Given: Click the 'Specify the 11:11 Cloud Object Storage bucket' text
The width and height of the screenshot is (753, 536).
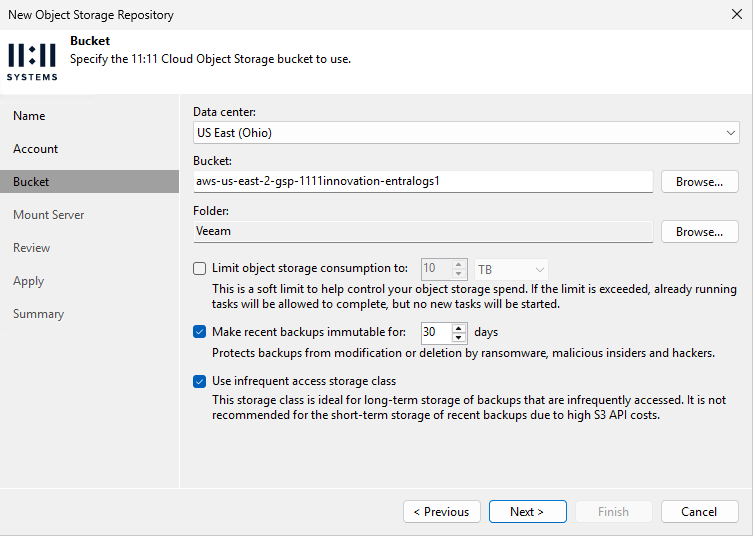Looking at the screenshot, I should click(210, 59).
